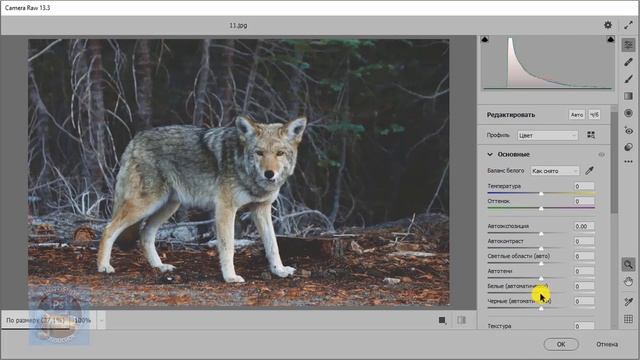Select the Adjustment Brush tool
640x360 pixels.
click(x=628, y=79)
